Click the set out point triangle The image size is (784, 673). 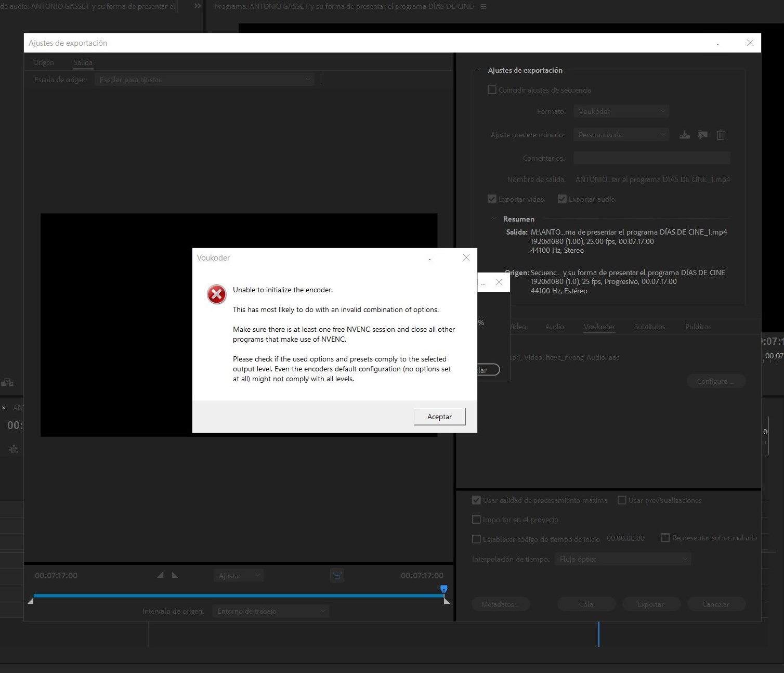[x=175, y=575]
